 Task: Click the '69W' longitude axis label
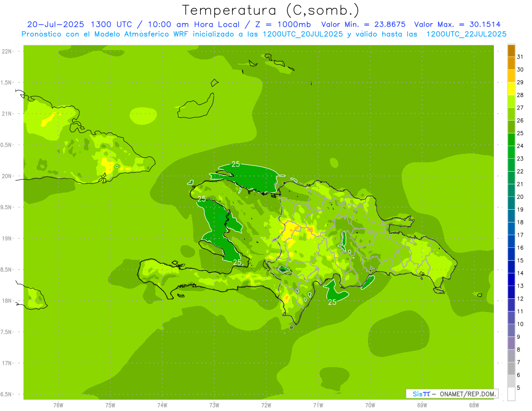click(422, 405)
